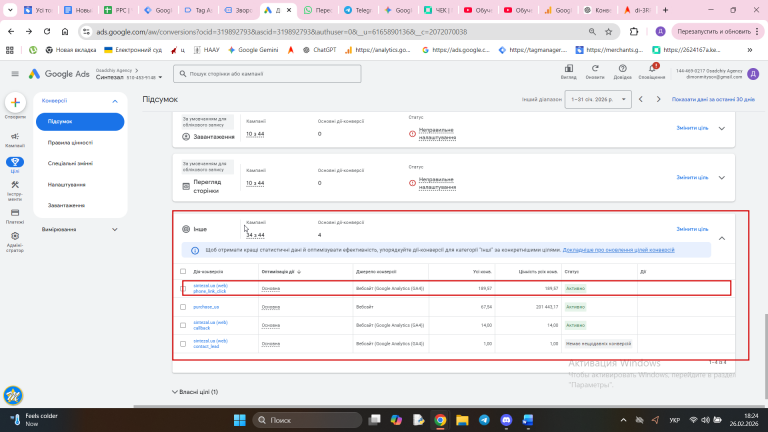
Task: Tick the contact_lead row checkbox
Action: (x=183, y=344)
